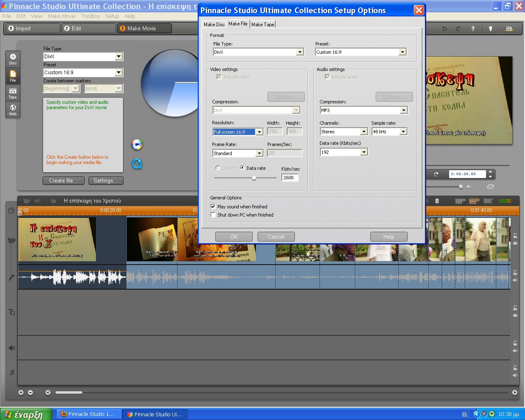The width and height of the screenshot is (525, 420).
Task: Click the player speaker volume icon
Action: coord(469,187)
